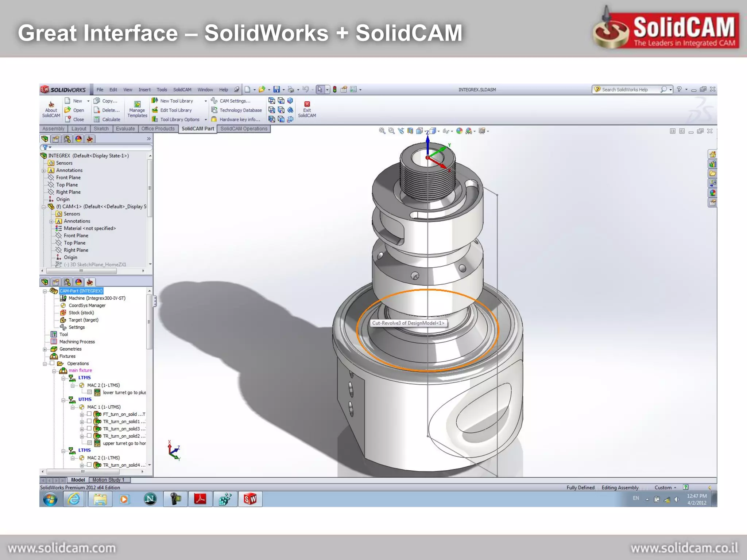Open the New Tool Library dropdown arrow
747x560 pixels.
(x=205, y=101)
